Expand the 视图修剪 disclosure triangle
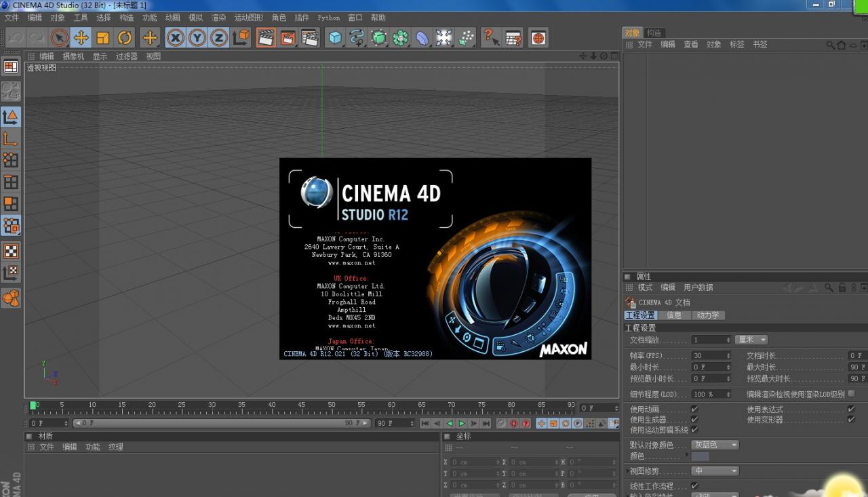 click(627, 471)
